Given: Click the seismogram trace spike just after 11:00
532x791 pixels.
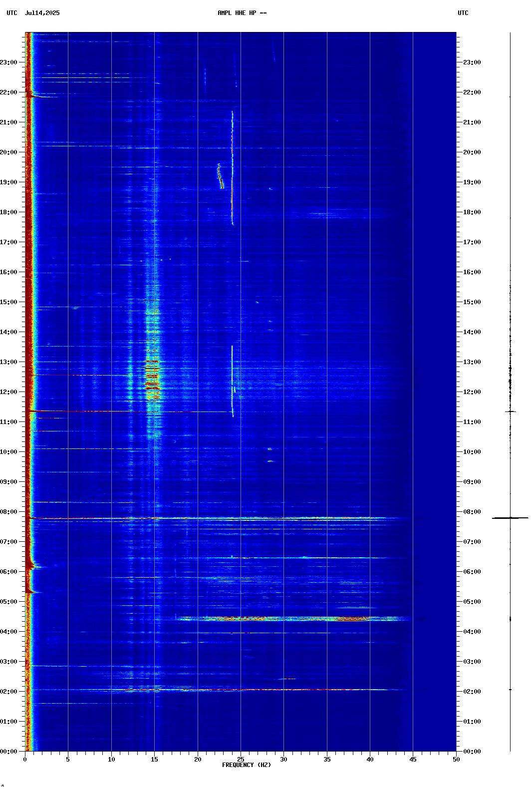Looking at the screenshot, I should click(x=510, y=411).
